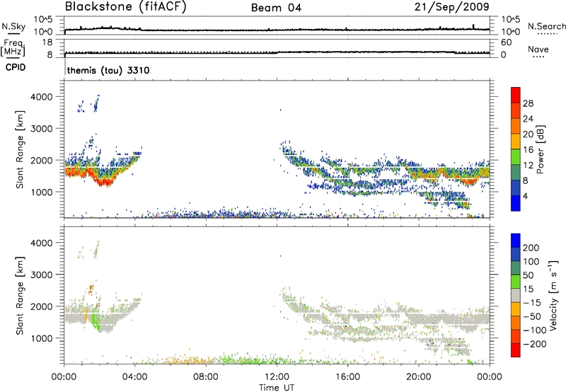Screen dimensions: 566x392
Task: Click the "Velocity [m s⁻¹]" color bar label
Action: coord(553,295)
